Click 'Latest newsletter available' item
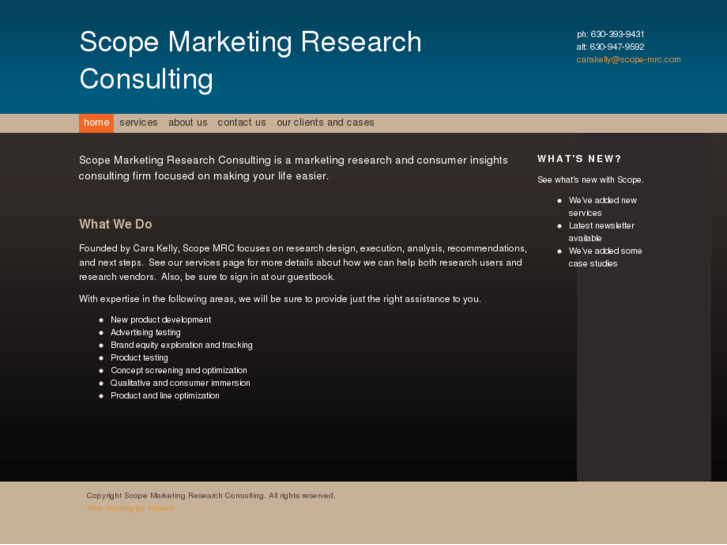Screen dimensions: 727x545 [601, 232]
